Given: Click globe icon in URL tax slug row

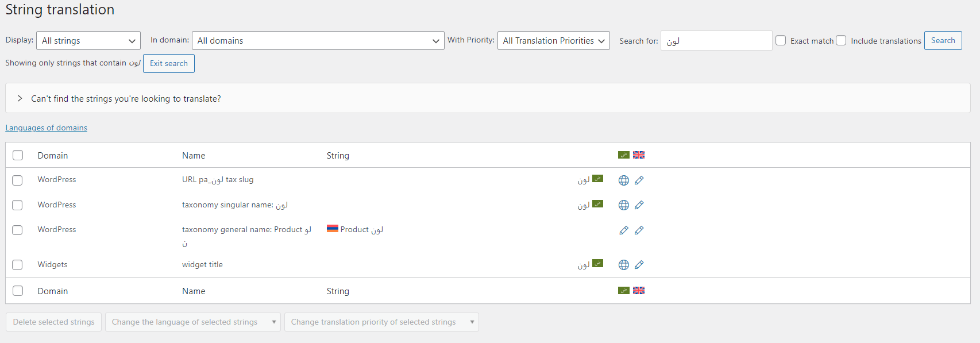Looking at the screenshot, I should pyautogui.click(x=624, y=180).
